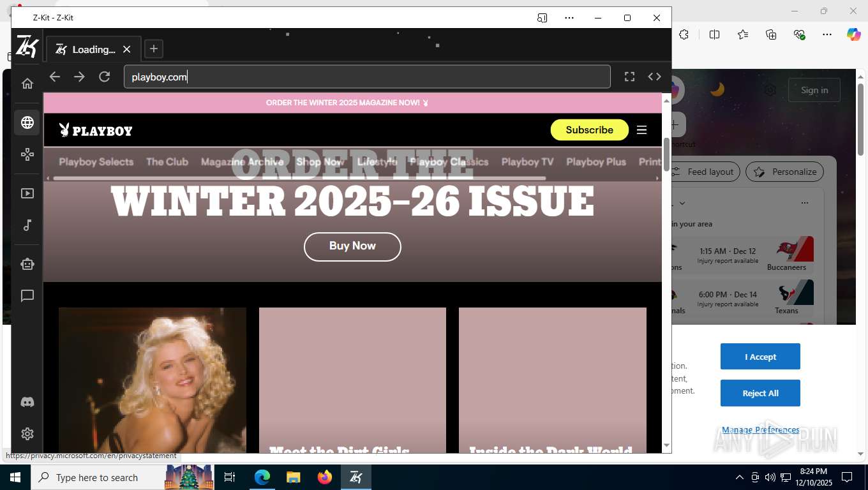This screenshot has width=868, height=490.
Task: Select the globe browser icon in sidebar
Action: (27, 122)
